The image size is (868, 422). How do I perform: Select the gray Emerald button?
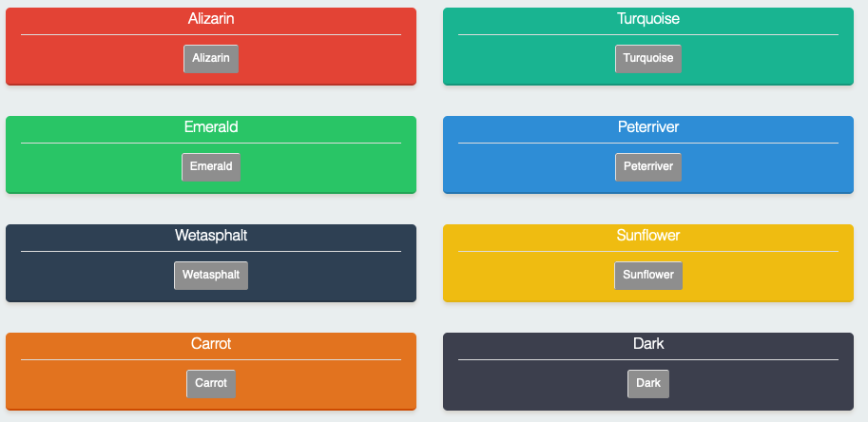(211, 167)
